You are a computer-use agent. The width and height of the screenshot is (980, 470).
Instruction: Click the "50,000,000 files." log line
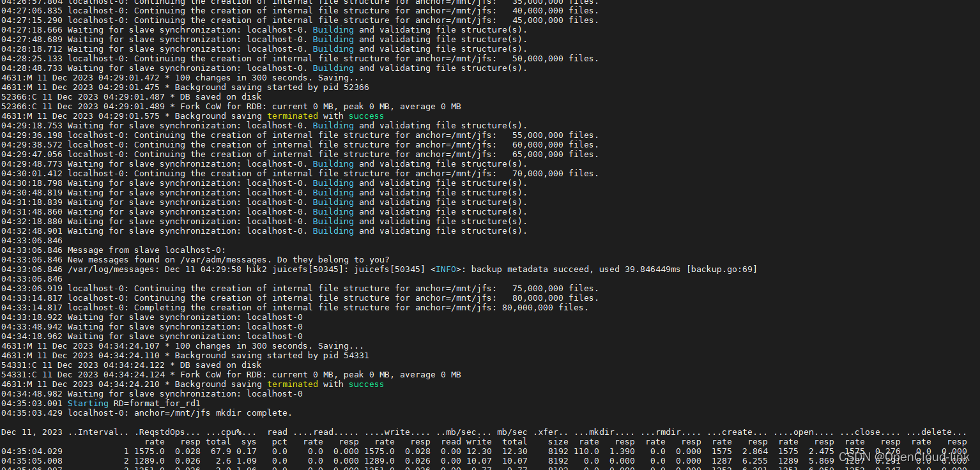click(x=300, y=59)
